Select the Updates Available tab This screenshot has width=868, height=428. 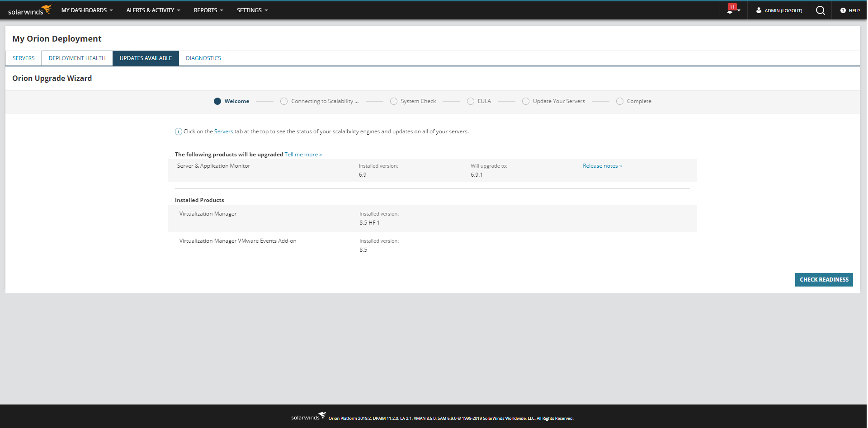click(x=146, y=58)
